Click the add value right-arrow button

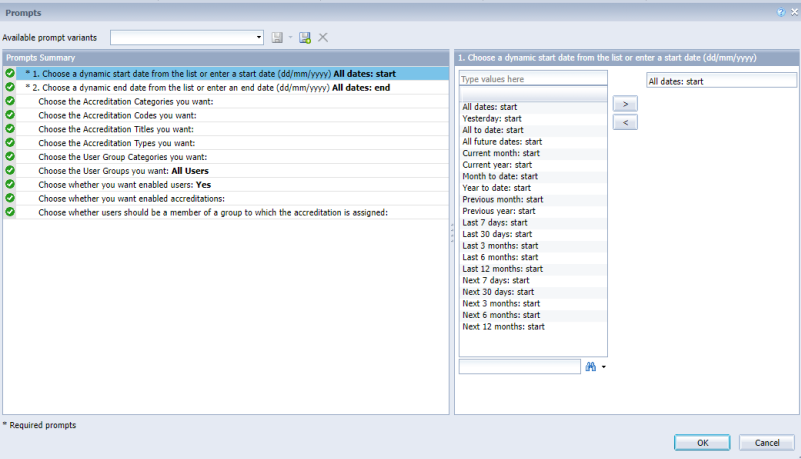pos(624,103)
